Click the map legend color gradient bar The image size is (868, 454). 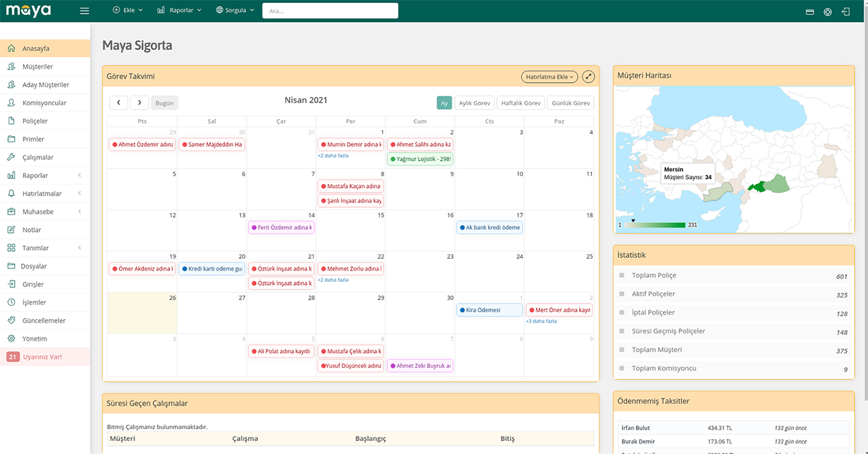[x=654, y=225]
